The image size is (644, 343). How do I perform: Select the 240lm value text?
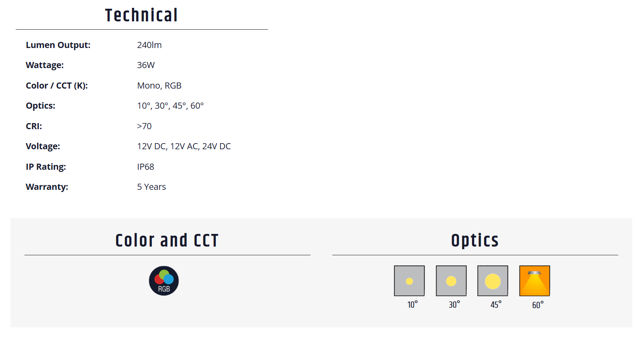point(149,45)
